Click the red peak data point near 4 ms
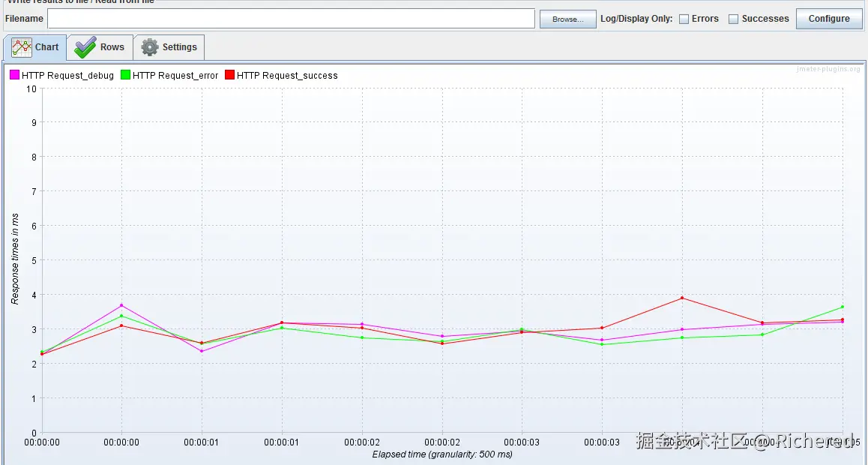 point(682,298)
